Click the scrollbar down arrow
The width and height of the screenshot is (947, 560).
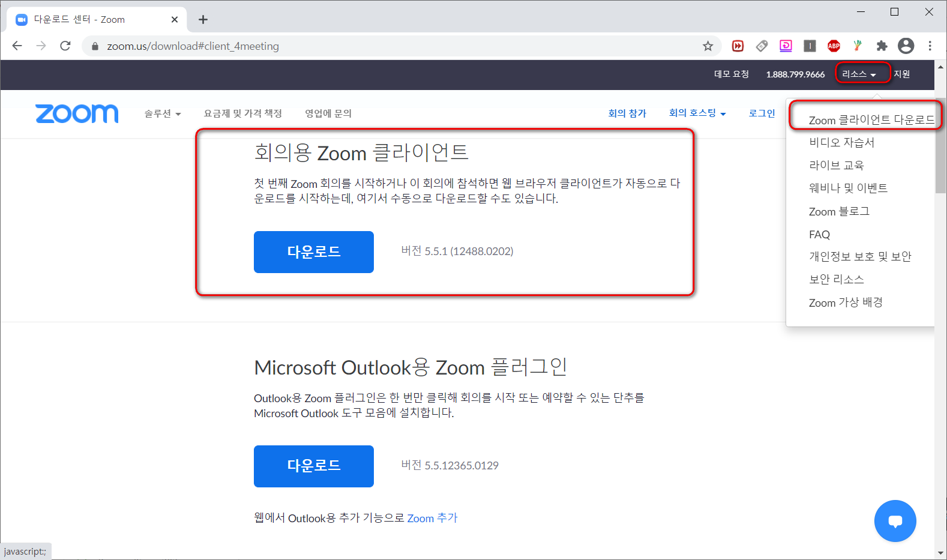[940, 553]
